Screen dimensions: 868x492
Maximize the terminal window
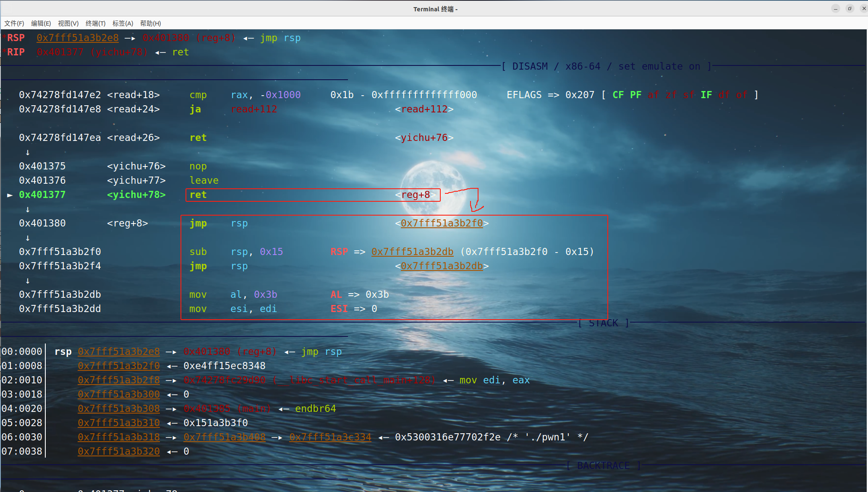tap(850, 9)
